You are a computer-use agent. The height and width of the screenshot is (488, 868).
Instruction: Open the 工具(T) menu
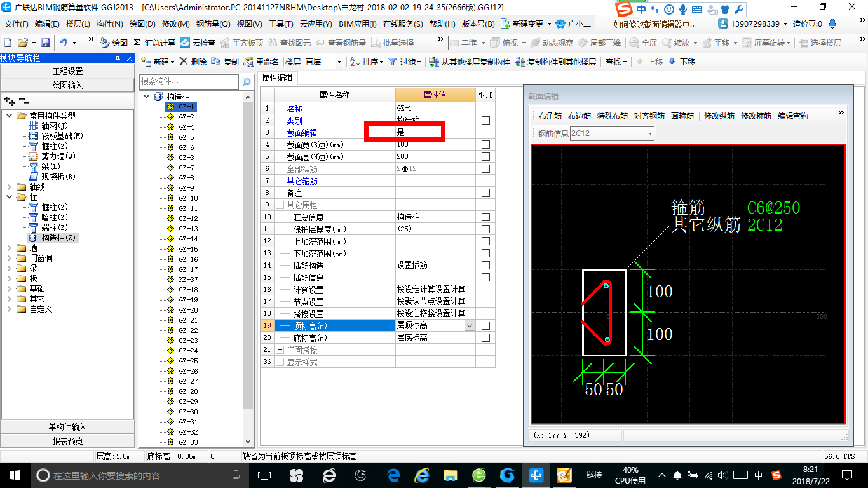click(x=281, y=24)
